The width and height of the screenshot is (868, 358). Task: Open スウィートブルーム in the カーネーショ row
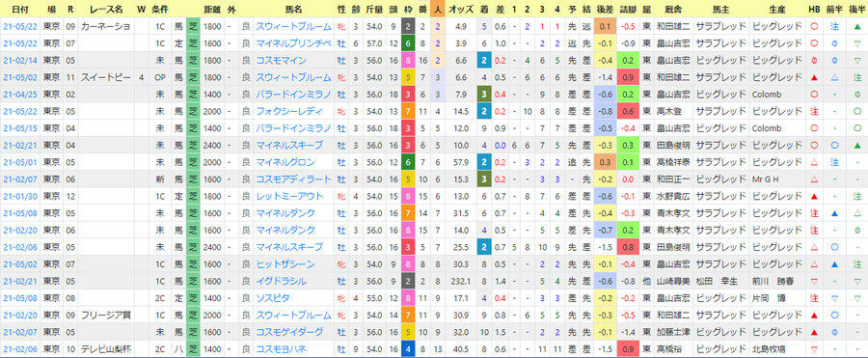click(294, 26)
